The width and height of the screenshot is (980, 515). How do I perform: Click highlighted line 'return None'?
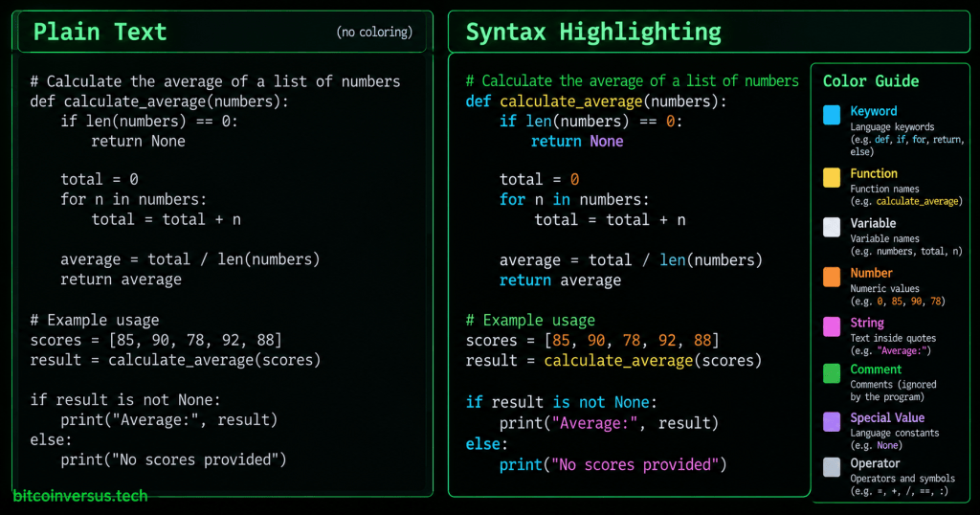pos(577,142)
